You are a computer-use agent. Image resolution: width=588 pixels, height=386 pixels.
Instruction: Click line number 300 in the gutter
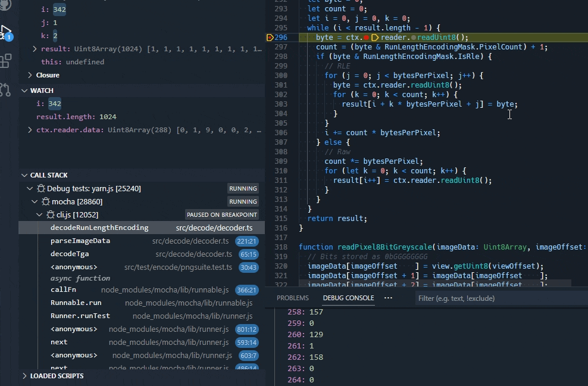(281, 76)
